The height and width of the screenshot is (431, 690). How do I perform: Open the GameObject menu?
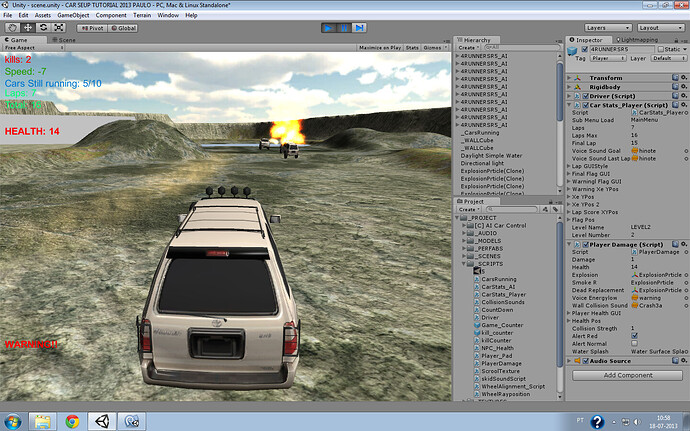coord(73,15)
